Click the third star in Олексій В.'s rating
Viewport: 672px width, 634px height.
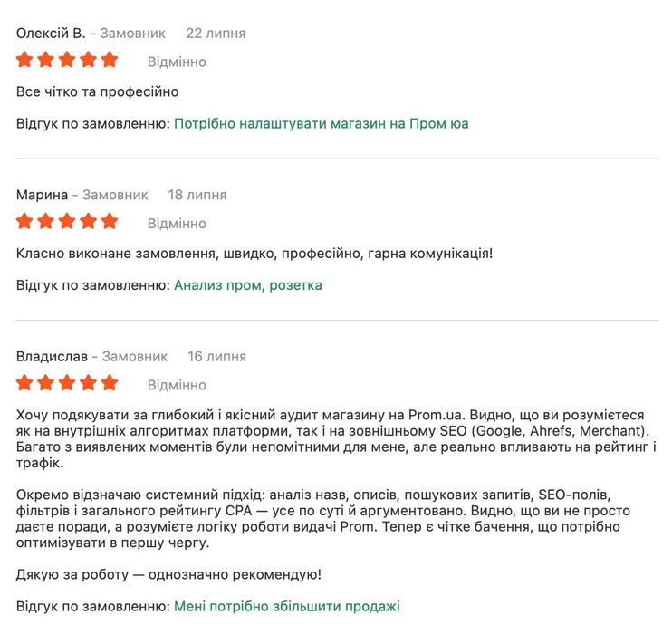pyautogui.click(x=67, y=60)
